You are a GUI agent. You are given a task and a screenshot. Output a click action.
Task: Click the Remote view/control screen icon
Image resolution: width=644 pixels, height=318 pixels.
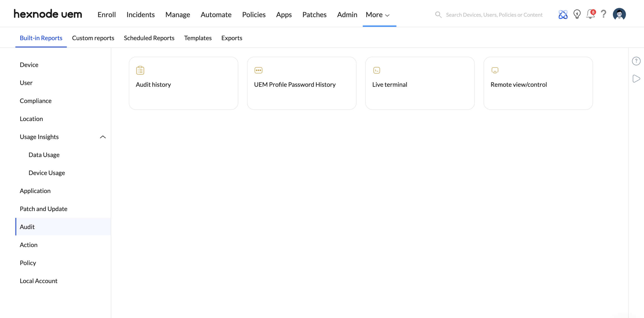(x=495, y=70)
